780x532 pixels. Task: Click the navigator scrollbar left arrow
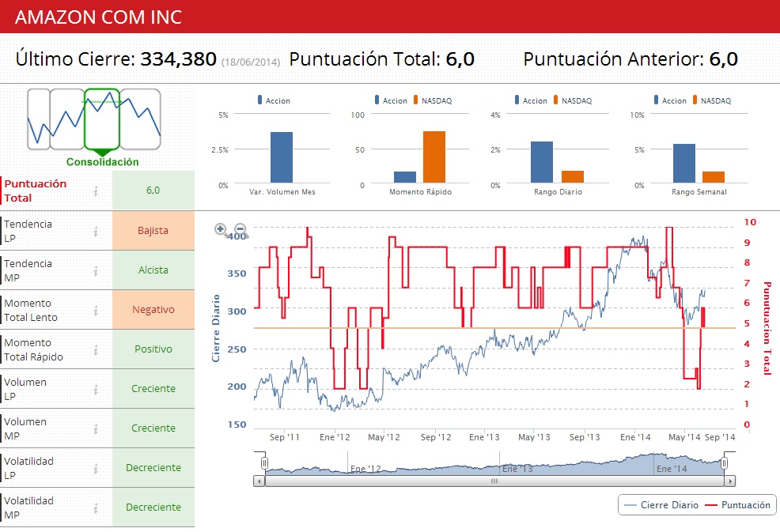tap(259, 481)
